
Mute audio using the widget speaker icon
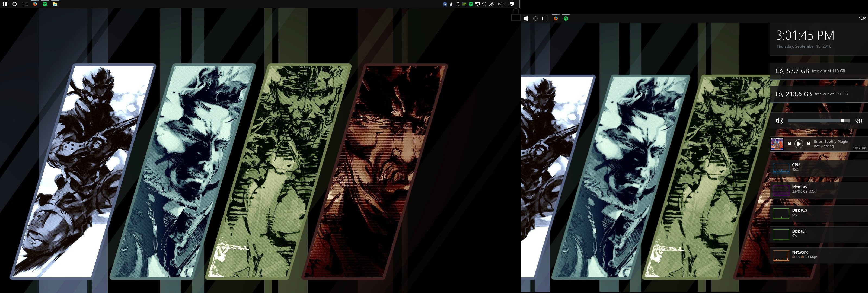coord(779,121)
